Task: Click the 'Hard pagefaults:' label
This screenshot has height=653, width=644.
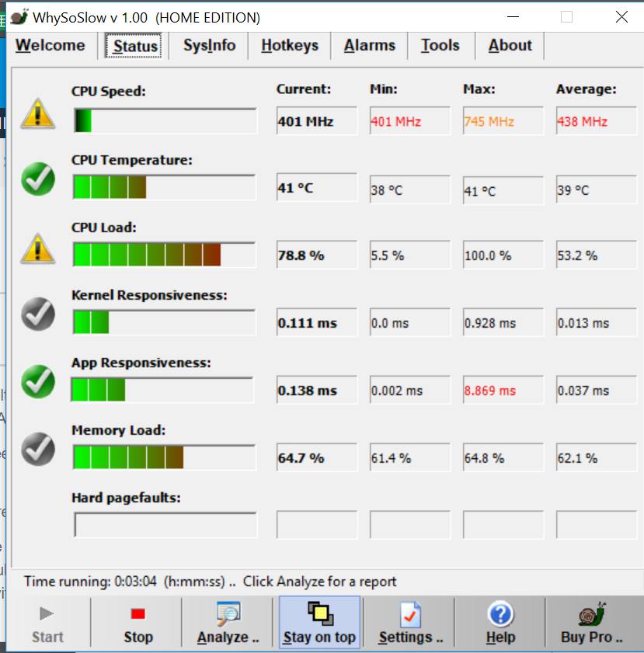Action: pos(126,498)
